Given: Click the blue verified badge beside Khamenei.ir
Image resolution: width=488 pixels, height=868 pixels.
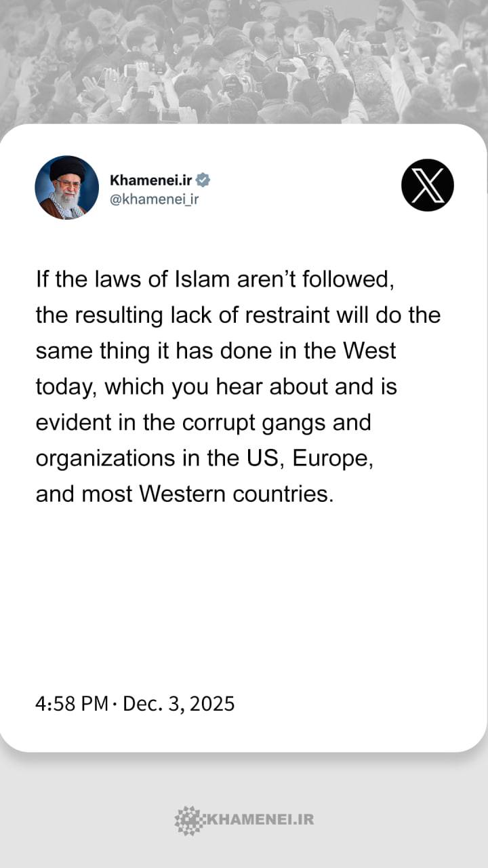Looking at the screenshot, I should coord(203,180).
